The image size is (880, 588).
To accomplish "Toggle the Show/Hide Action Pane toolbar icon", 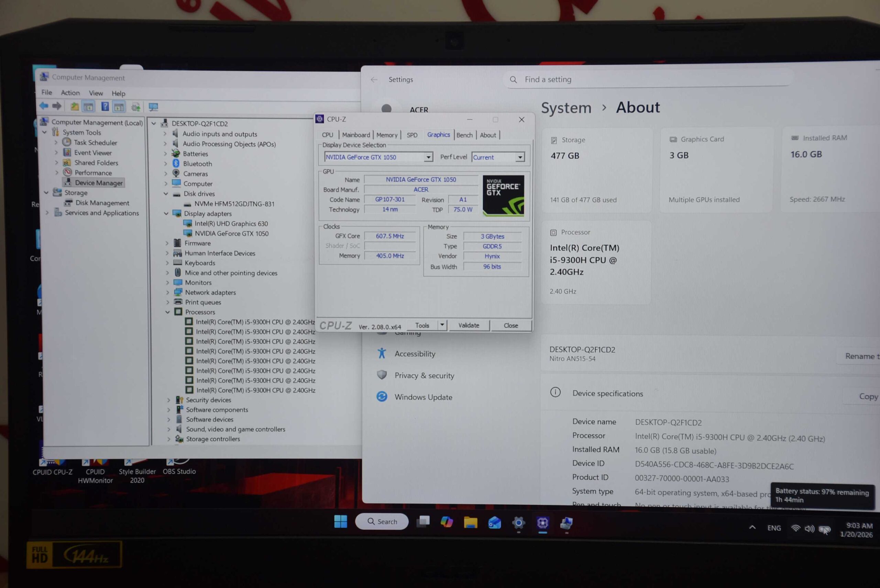I will click(x=119, y=107).
